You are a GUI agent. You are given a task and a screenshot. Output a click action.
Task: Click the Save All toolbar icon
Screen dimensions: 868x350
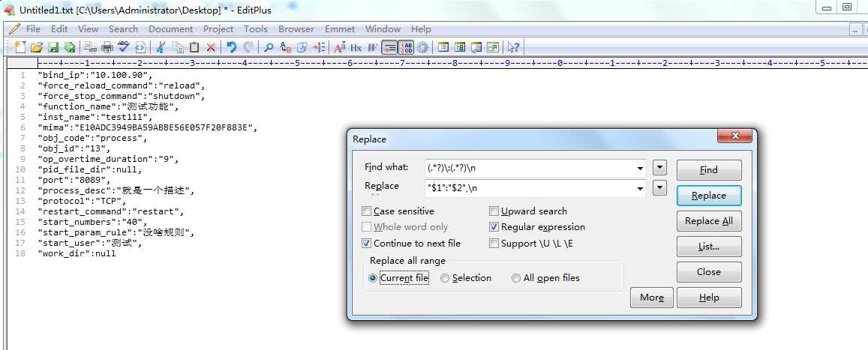point(69,47)
